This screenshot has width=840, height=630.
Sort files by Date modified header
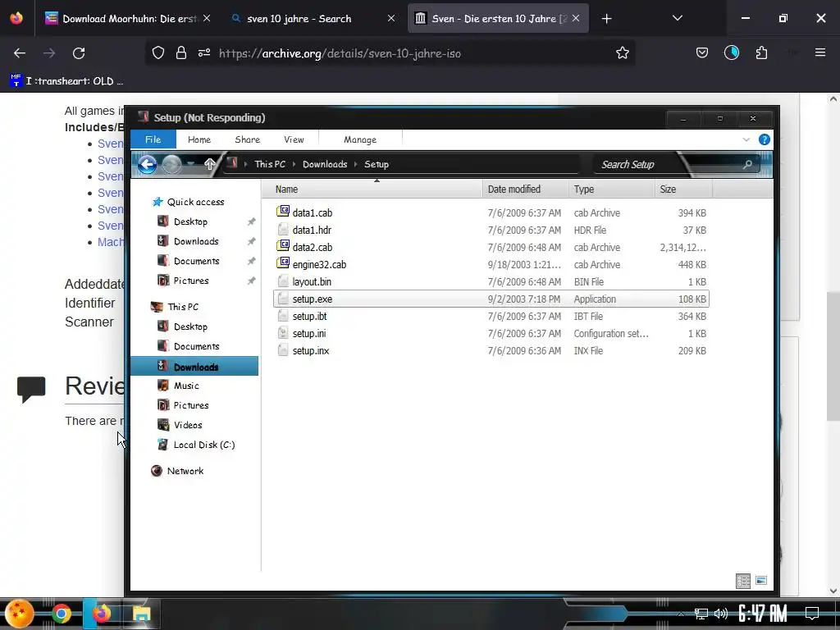525,189
